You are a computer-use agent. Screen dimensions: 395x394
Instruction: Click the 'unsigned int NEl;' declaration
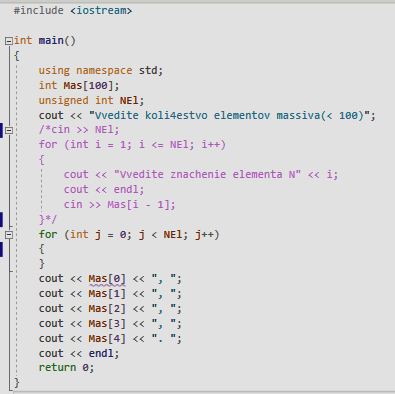click(x=91, y=101)
